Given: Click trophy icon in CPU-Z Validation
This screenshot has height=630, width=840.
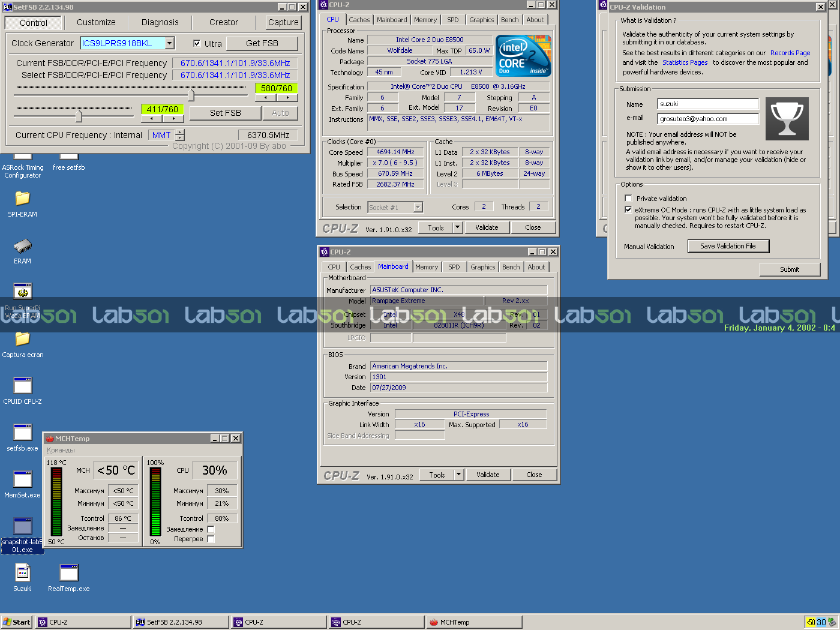Looking at the screenshot, I should (787, 119).
